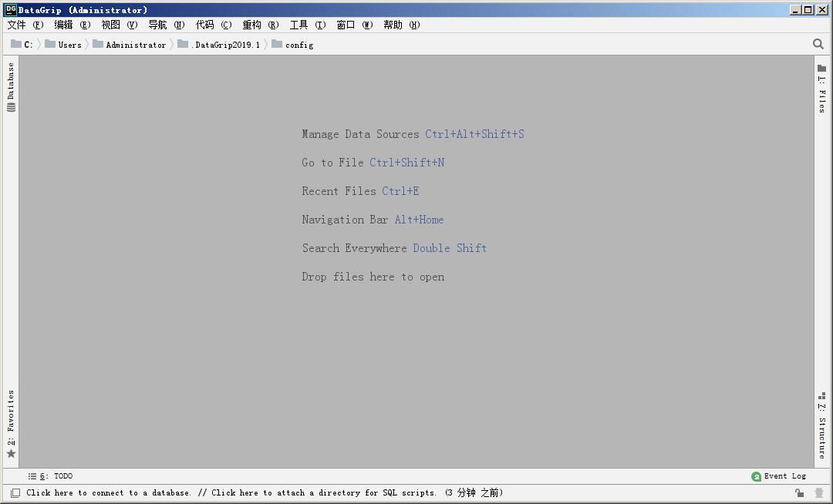Open the 重构 (R) menu
This screenshot has height=504, width=833.
(261, 25)
